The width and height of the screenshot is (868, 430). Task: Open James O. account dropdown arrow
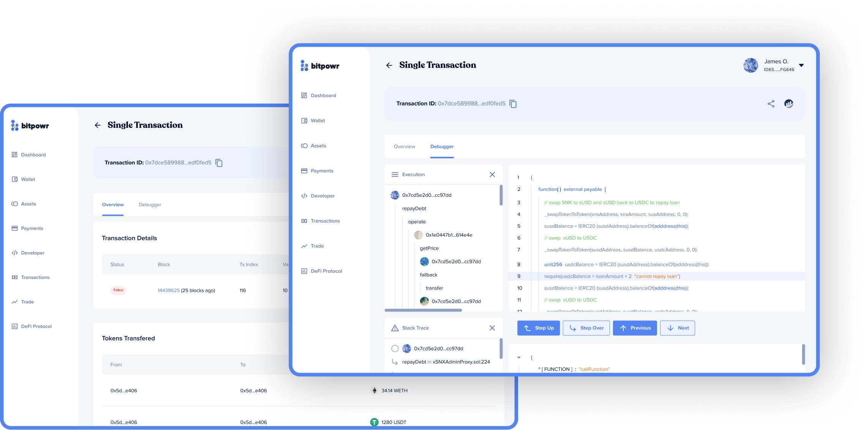point(801,65)
